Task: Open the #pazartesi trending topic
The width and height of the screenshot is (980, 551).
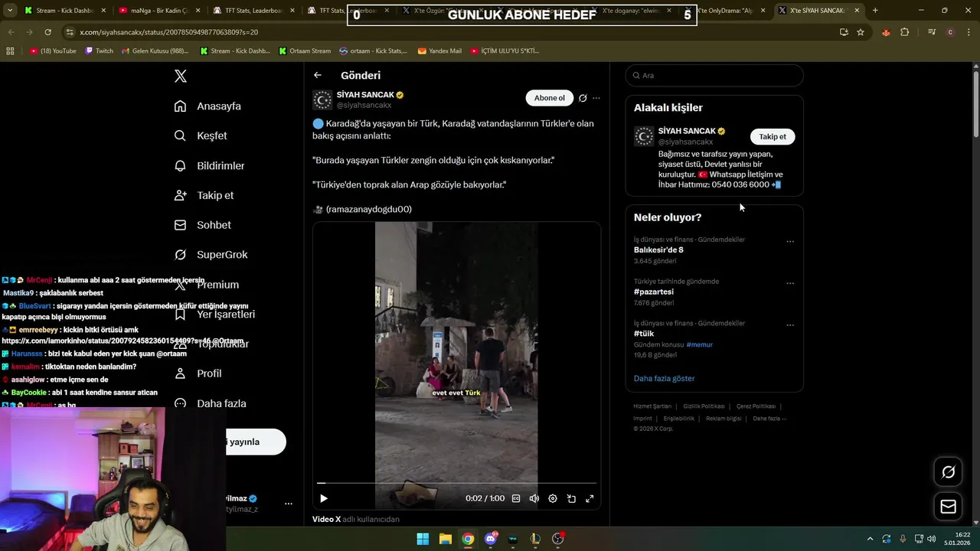Action: coord(654,292)
